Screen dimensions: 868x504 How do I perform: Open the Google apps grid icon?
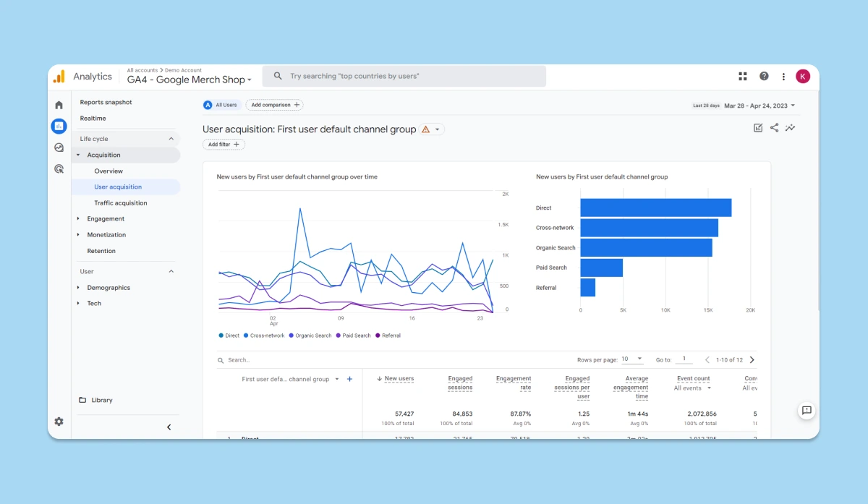pyautogui.click(x=742, y=76)
